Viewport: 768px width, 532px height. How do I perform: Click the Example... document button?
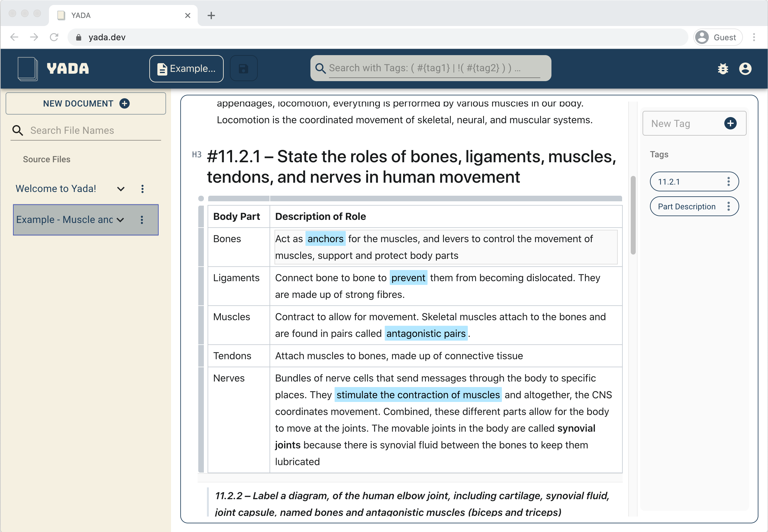coord(186,69)
